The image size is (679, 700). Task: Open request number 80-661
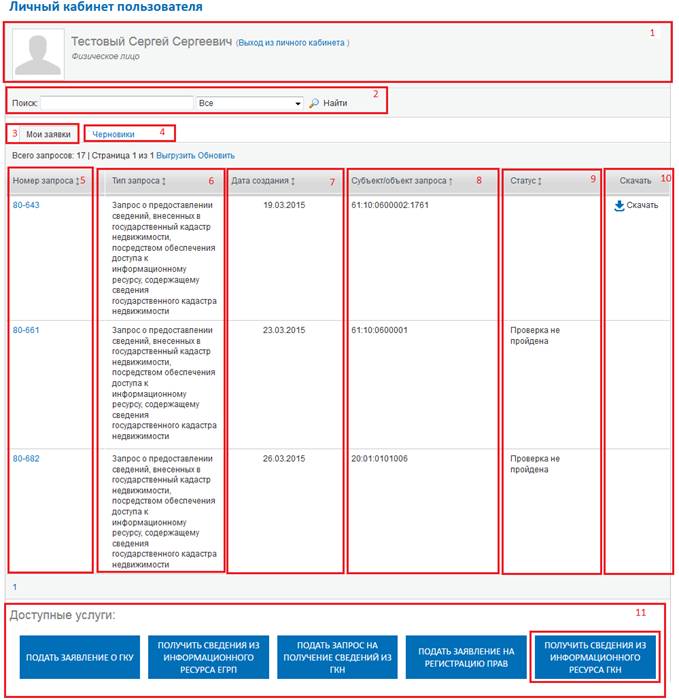(x=26, y=329)
